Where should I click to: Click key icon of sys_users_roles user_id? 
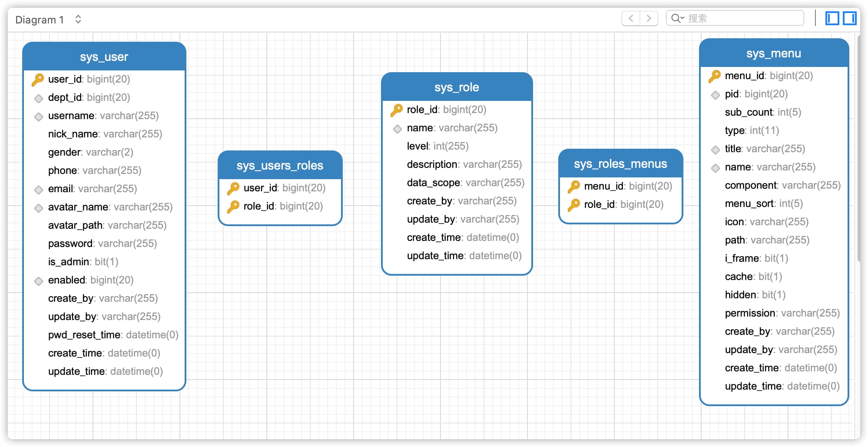click(x=233, y=188)
